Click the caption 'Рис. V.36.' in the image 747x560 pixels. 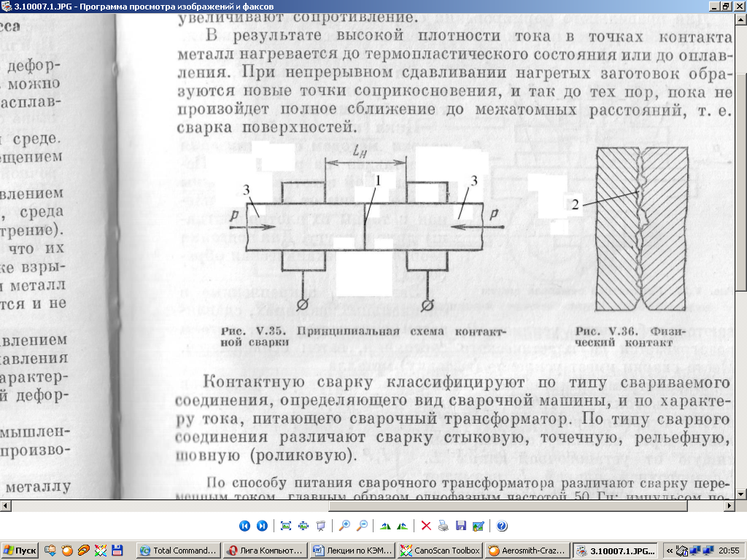click(x=607, y=332)
